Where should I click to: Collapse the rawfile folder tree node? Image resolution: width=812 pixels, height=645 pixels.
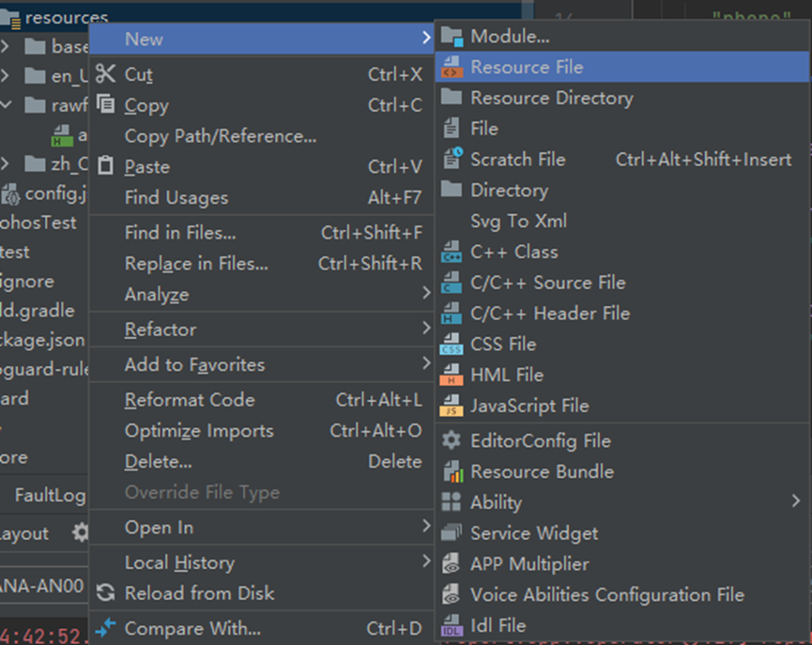pyautogui.click(x=6, y=104)
